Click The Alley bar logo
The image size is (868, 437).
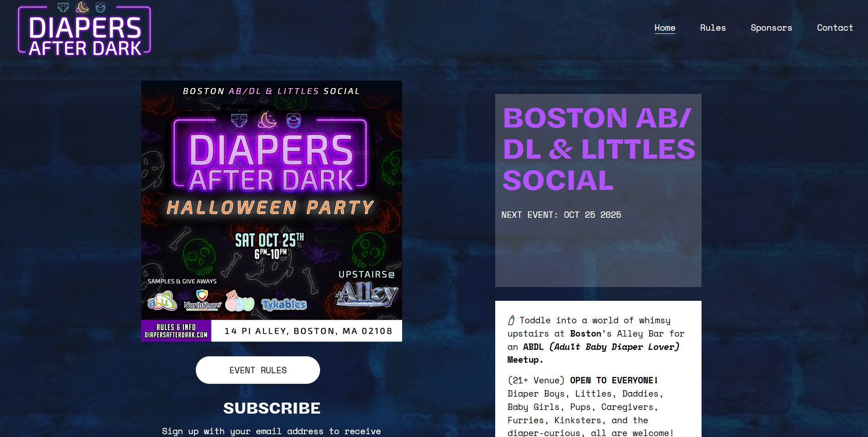(x=367, y=295)
